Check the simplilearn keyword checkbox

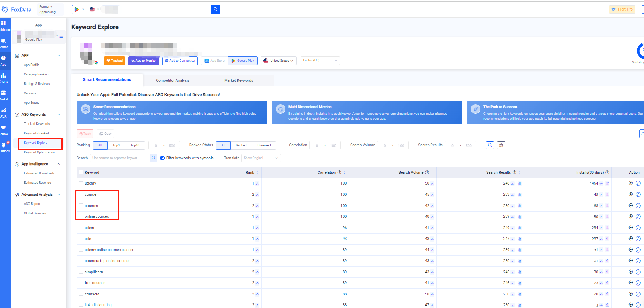point(81,272)
